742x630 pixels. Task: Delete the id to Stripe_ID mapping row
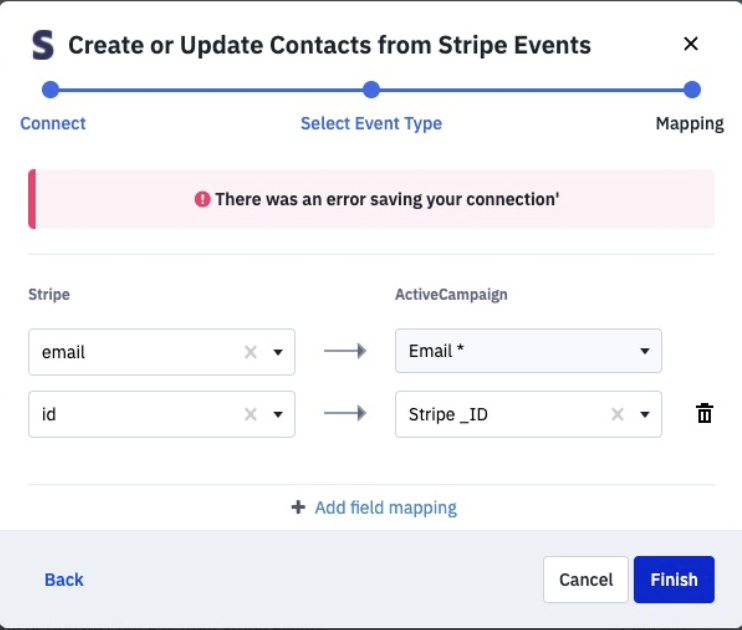point(705,413)
